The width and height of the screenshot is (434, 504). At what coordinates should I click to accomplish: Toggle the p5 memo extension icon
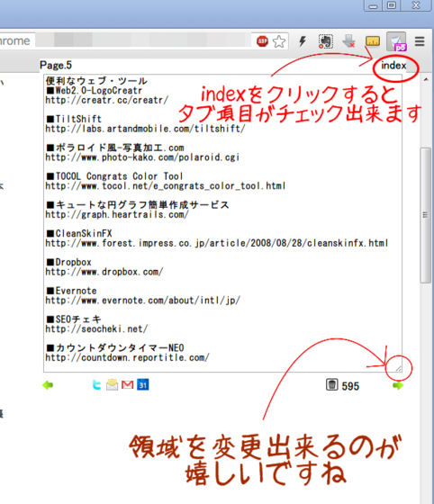click(x=396, y=41)
